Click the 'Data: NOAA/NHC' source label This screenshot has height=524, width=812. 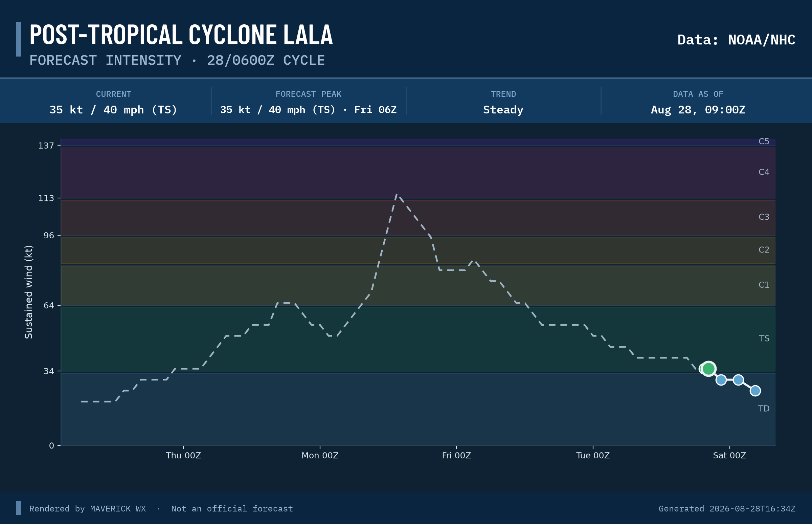tap(737, 40)
